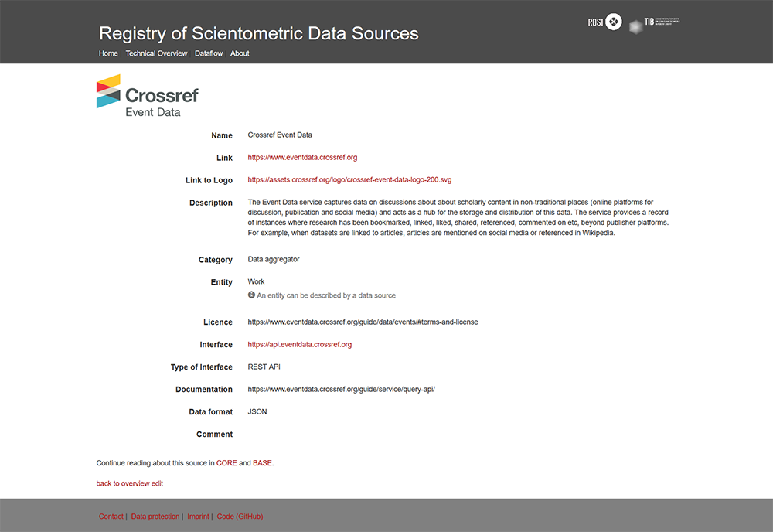Click the Crossref Event Data logo
Screen dimensions: 773x532
point(148,96)
